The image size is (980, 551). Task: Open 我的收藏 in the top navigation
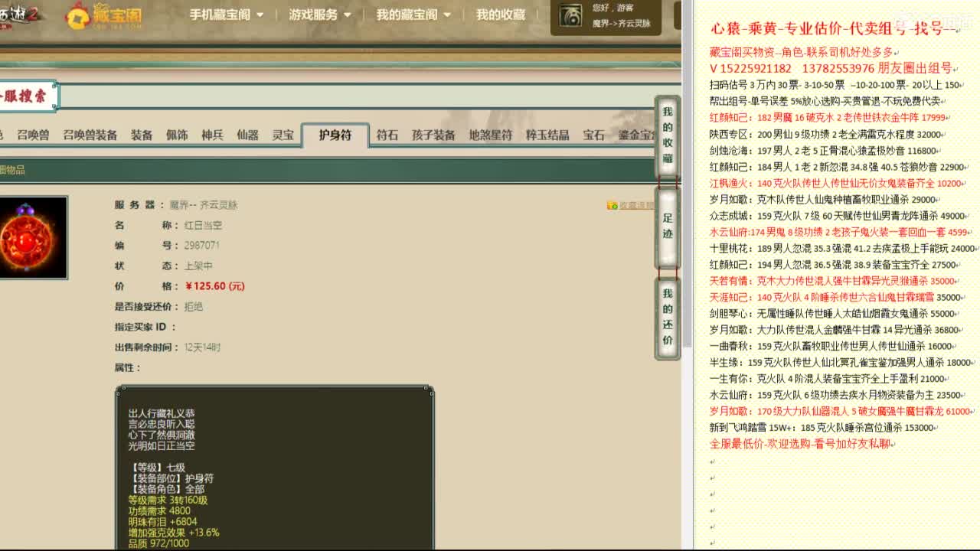click(501, 15)
